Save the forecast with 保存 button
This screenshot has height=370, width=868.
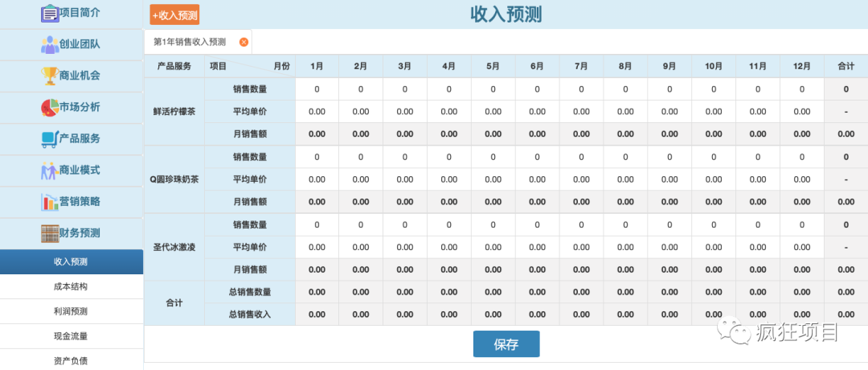[506, 344]
